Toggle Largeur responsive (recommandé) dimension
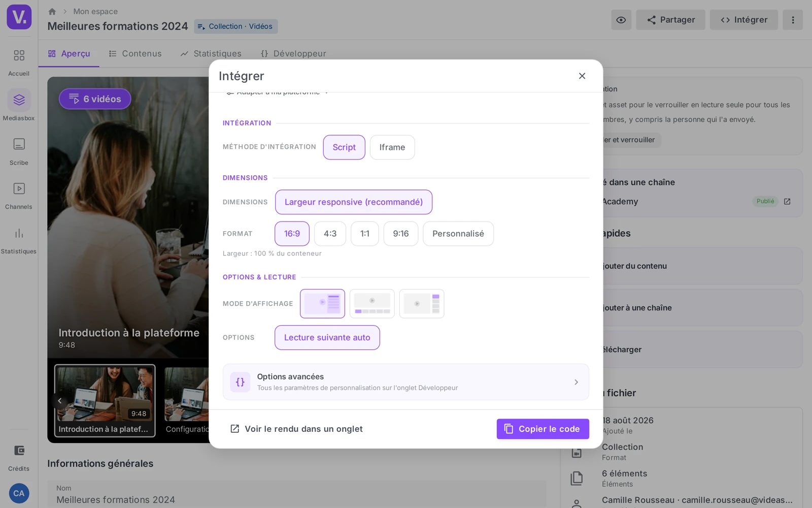Viewport: 812px width, 508px height. [x=354, y=202]
